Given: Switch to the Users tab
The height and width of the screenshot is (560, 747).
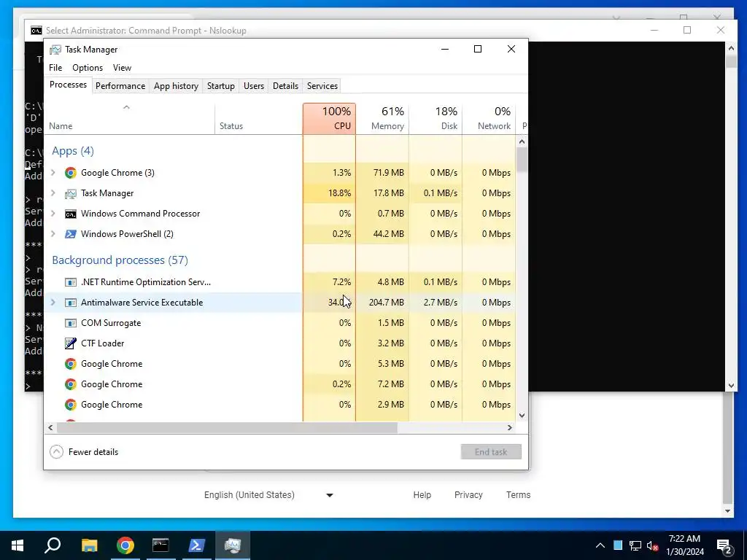Looking at the screenshot, I should pos(253,86).
